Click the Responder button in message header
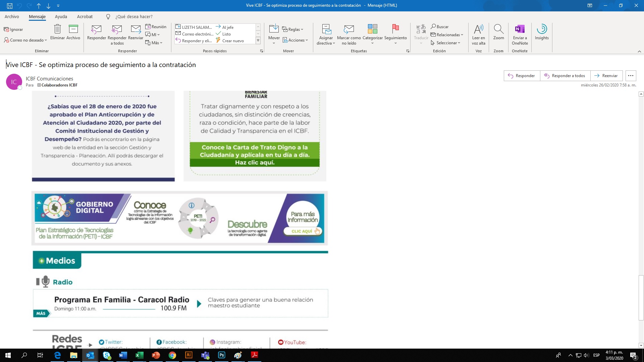Image resolution: width=644 pixels, height=362 pixels. click(522, 76)
